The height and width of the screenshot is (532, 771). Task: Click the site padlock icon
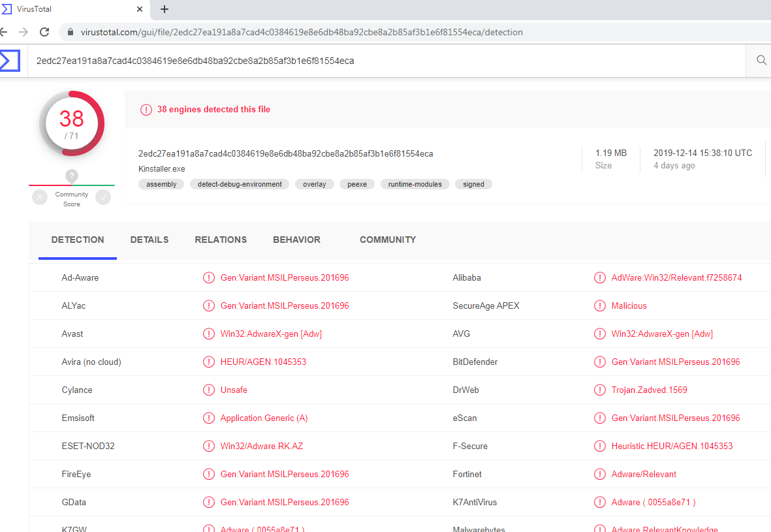[x=71, y=32]
